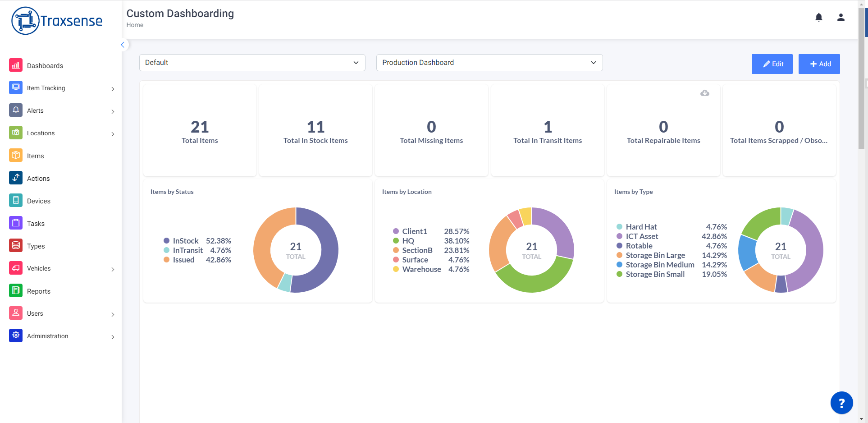The image size is (868, 423).
Task: Click the Actions arrows icon
Action: tap(16, 178)
